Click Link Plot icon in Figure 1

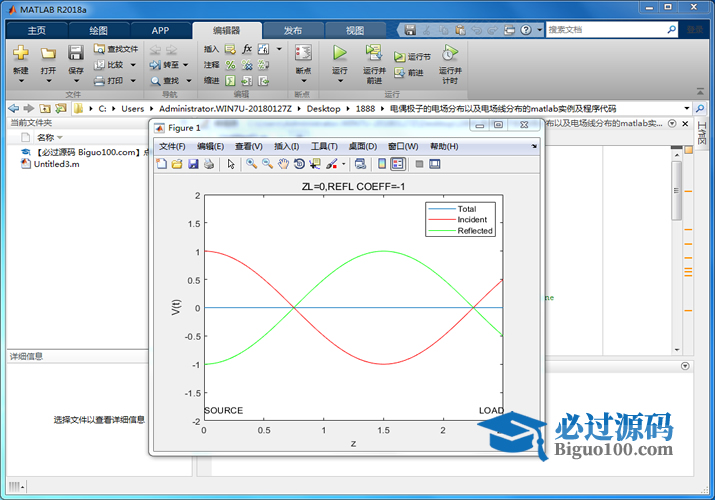pyautogui.click(x=360, y=164)
